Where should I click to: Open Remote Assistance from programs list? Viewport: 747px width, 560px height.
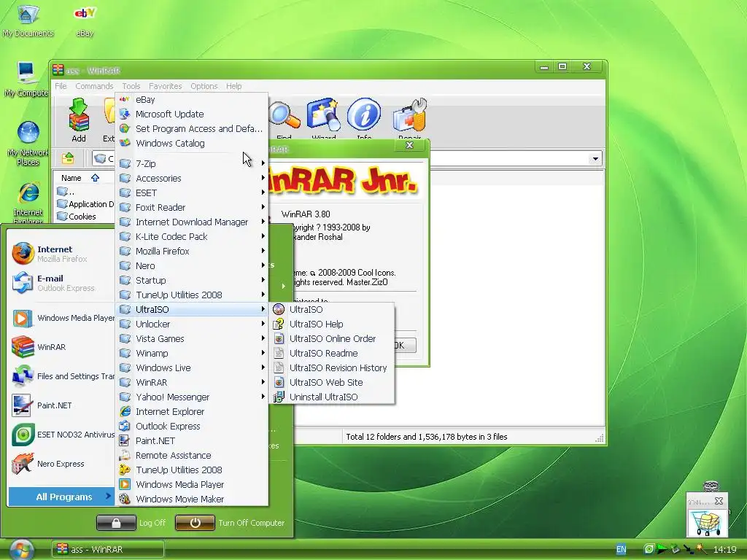pos(192,455)
